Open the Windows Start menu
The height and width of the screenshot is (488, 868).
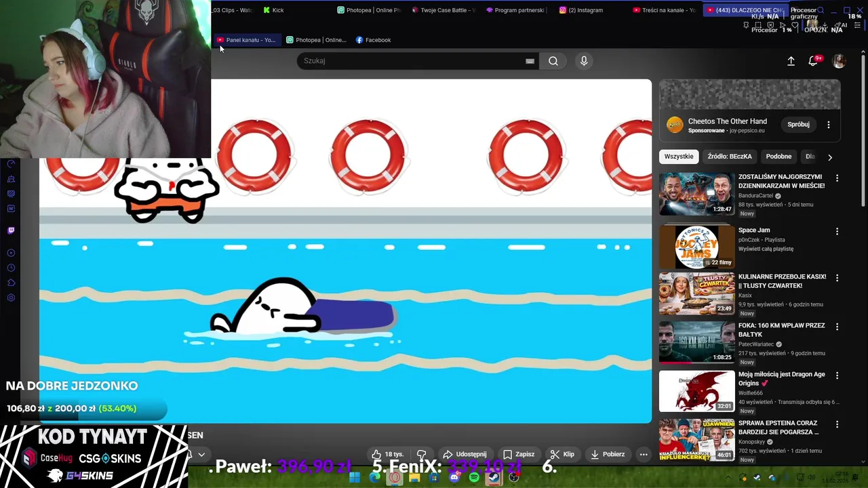[x=355, y=477]
